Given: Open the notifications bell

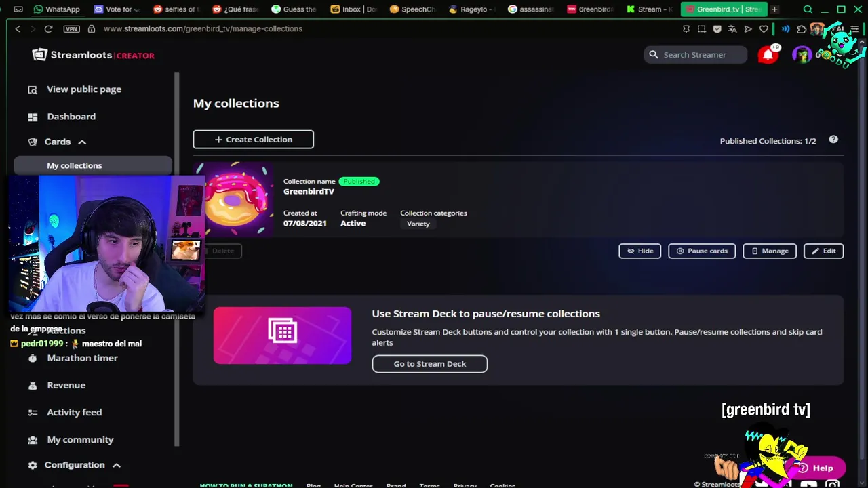Looking at the screenshot, I should click(768, 55).
